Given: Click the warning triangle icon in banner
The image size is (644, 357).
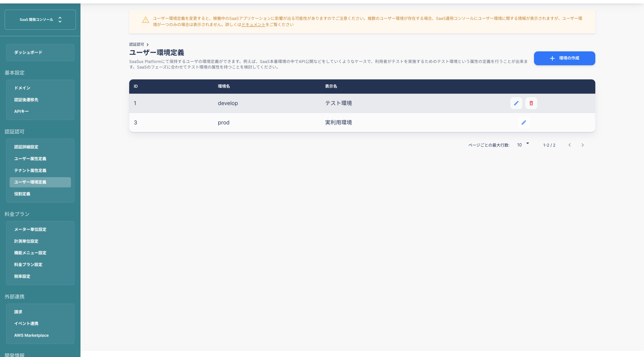Looking at the screenshot, I should pyautogui.click(x=146, y=20).
